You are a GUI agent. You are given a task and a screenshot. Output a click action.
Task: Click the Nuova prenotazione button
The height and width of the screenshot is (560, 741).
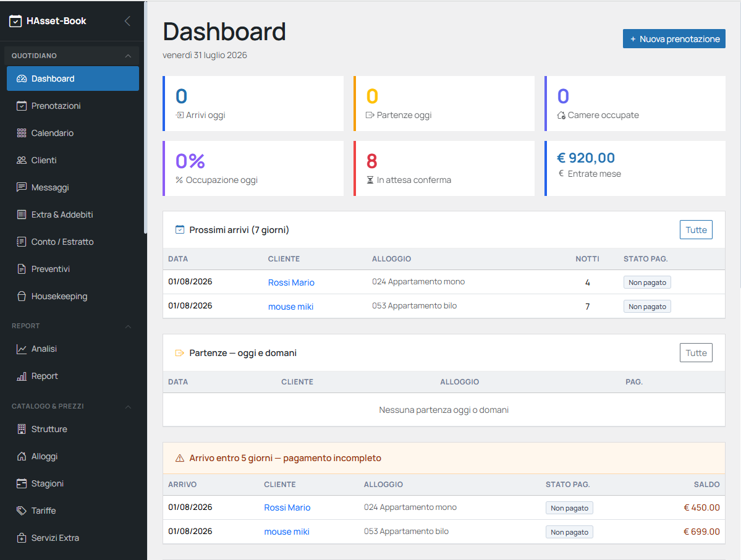point(674,39)
